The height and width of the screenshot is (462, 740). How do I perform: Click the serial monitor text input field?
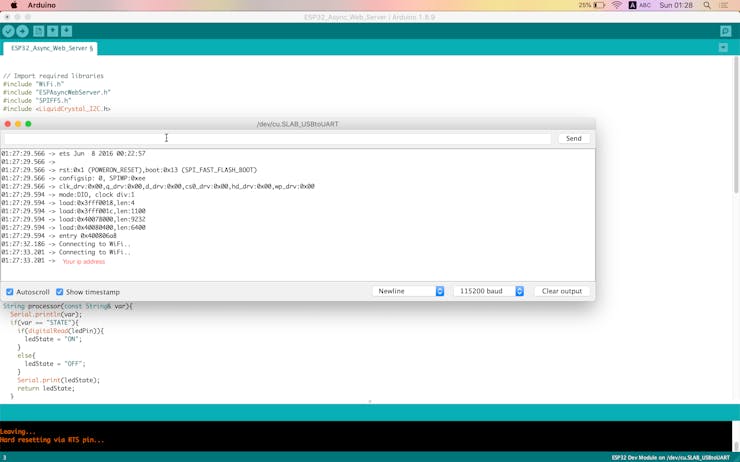(278, 138)
